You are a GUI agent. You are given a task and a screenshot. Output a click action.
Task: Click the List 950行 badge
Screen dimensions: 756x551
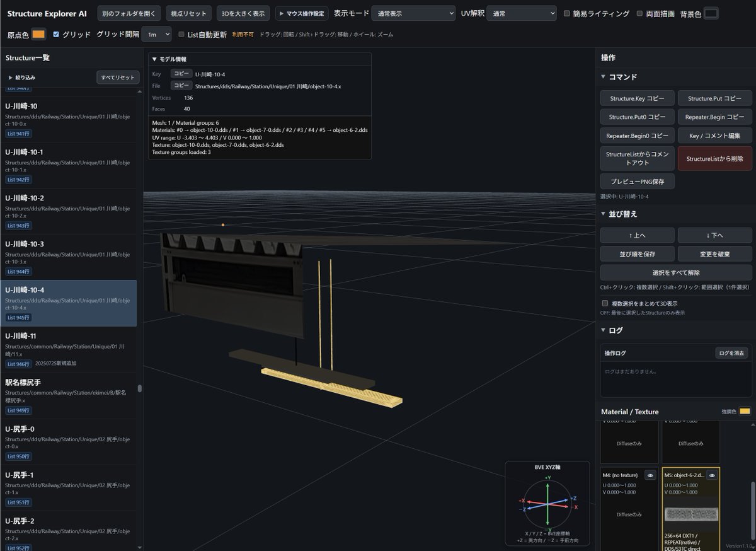tap(18, 456)
